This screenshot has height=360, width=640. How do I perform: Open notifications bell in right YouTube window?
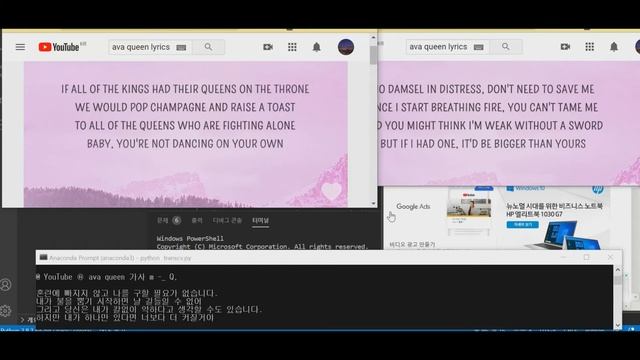614,47
